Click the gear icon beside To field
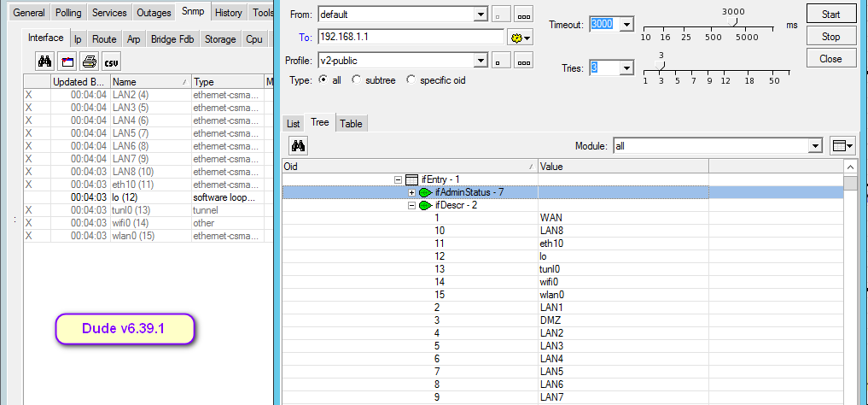 521,38
